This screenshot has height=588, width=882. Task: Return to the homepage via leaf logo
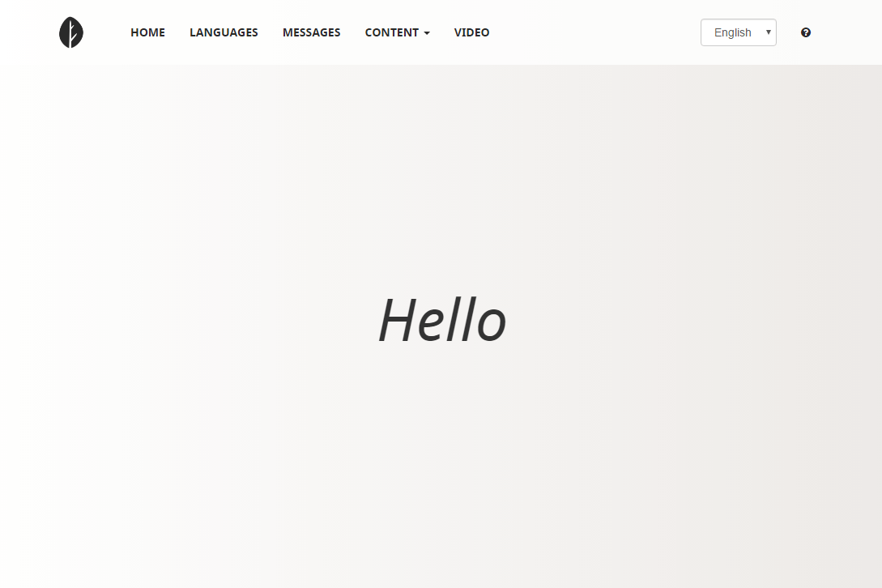click(x=71, y=32)
